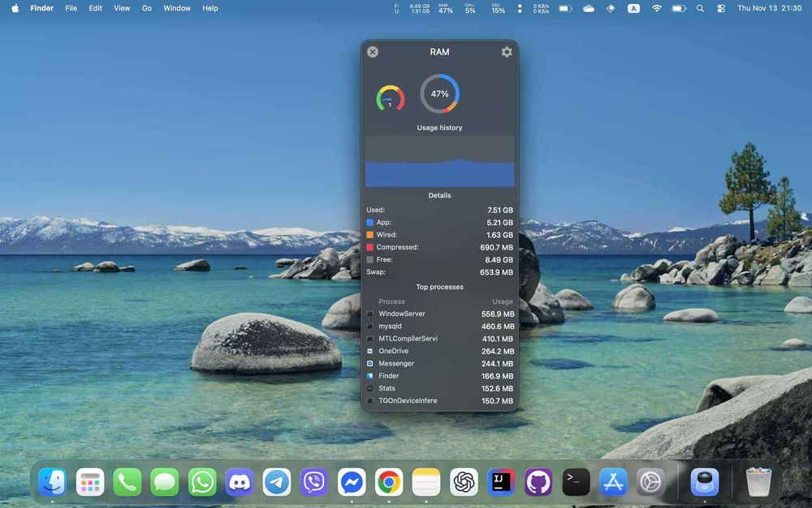This screenshot has height=508, width=812.
Task: Open Messages from the Dock
Action: click(165, 482)
